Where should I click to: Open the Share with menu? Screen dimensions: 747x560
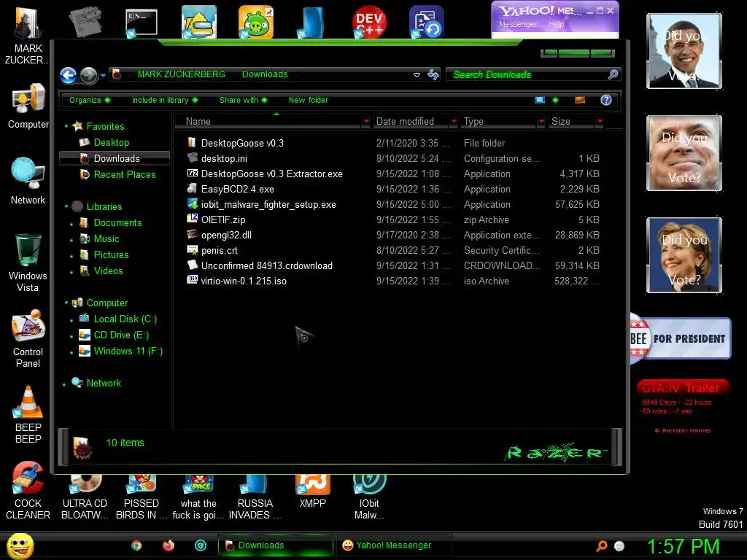pyautogui.click(x=243, y=100)
